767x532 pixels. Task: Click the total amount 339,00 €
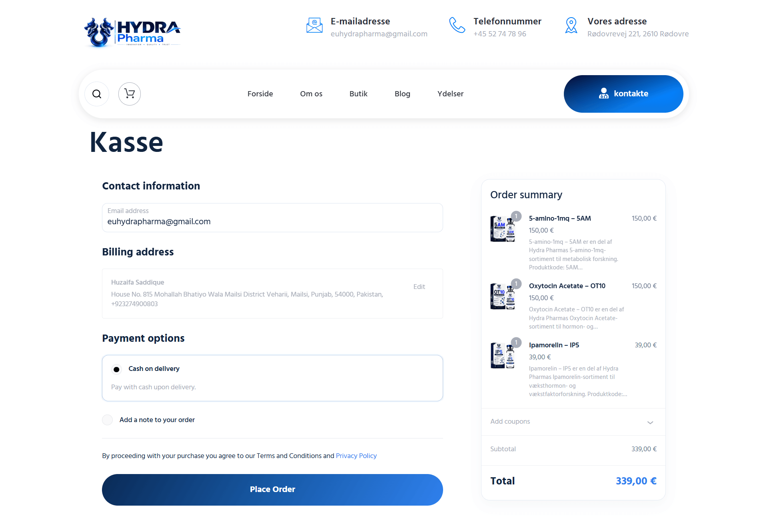click(x=636, y=481)
